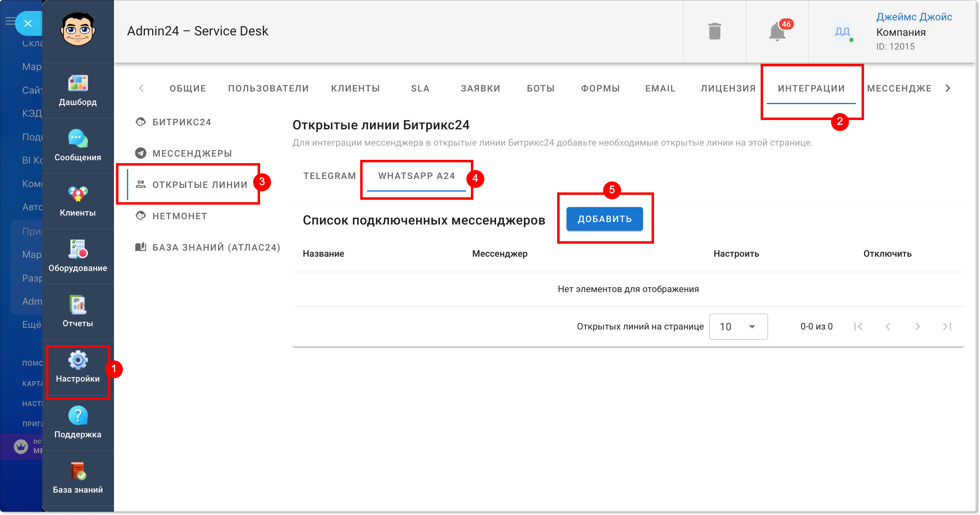Image resolution: width=980 pixels, height=515 pixels.
Task: Open the rows-per-page dropdown showing 10
Action: (x=738, y=327)
